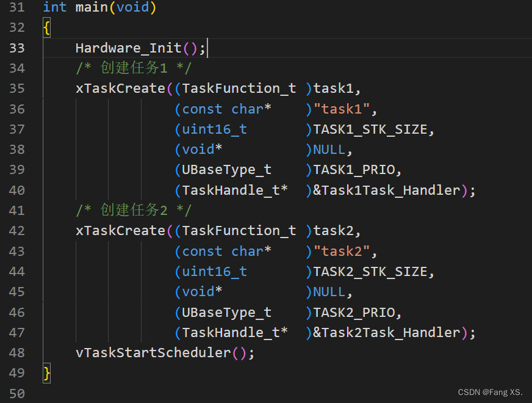This screenshot has width=532, height=403.
Task: Click line number 33 in the gutter
Action: [x=17, y=48]
